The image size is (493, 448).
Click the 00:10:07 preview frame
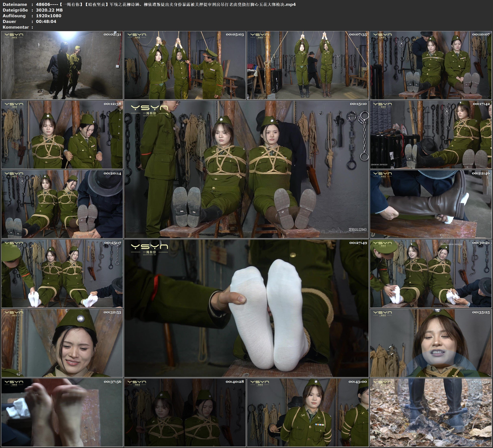point(431,65)
